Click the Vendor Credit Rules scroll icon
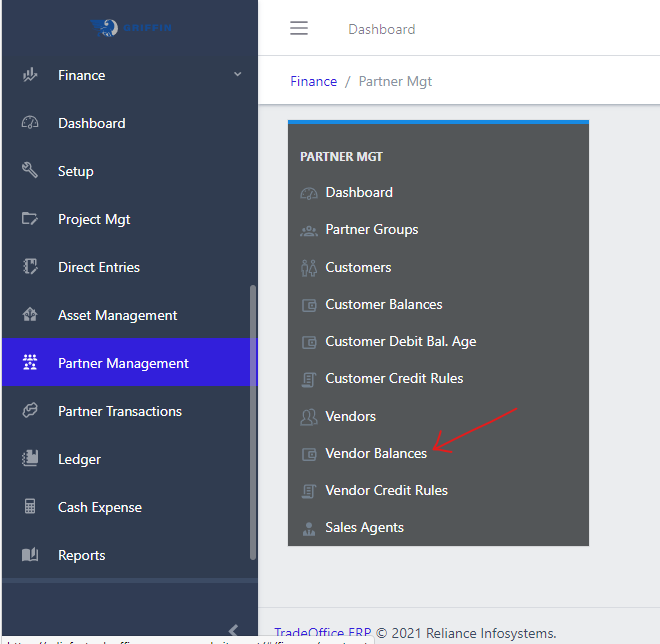 click(309, 491)
